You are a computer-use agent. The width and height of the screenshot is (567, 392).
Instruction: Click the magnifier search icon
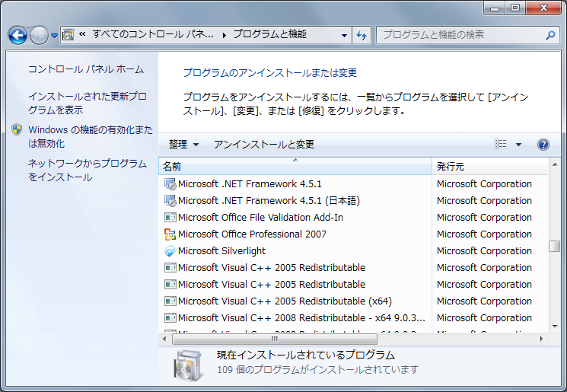coord(550,35)
